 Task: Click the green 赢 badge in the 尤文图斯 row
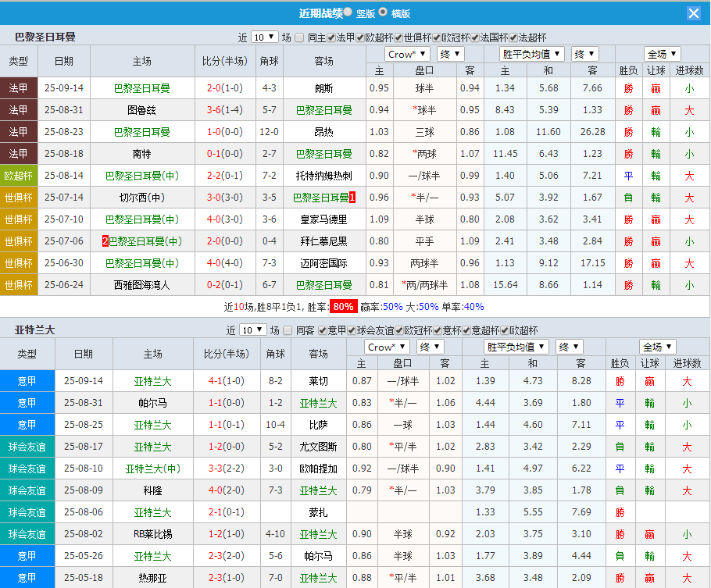pyautogui.click(x=651, y=447)
